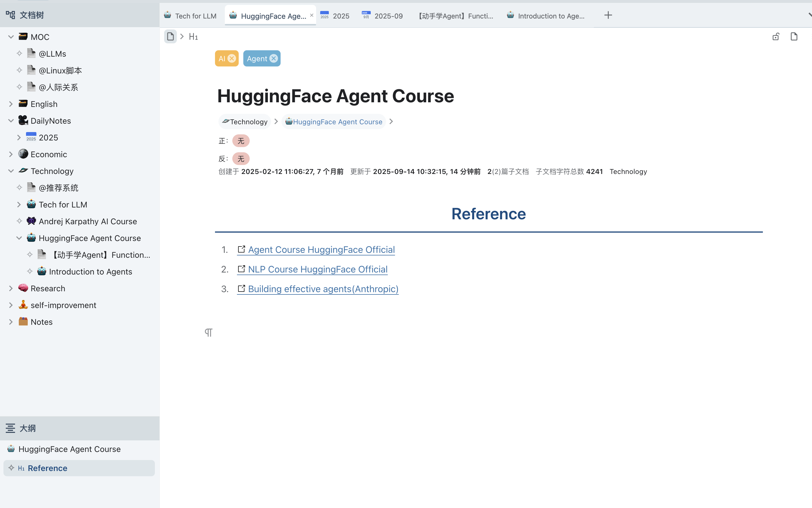This screenshot has height=508, width=812.
Task: Switch to the 2025-09 tab
Action: click(388, 16)
